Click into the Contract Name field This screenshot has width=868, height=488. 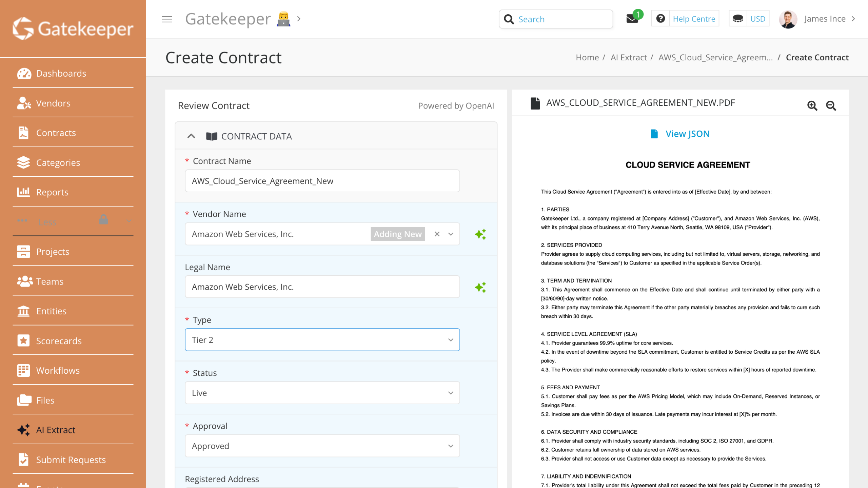click(322, 181)
